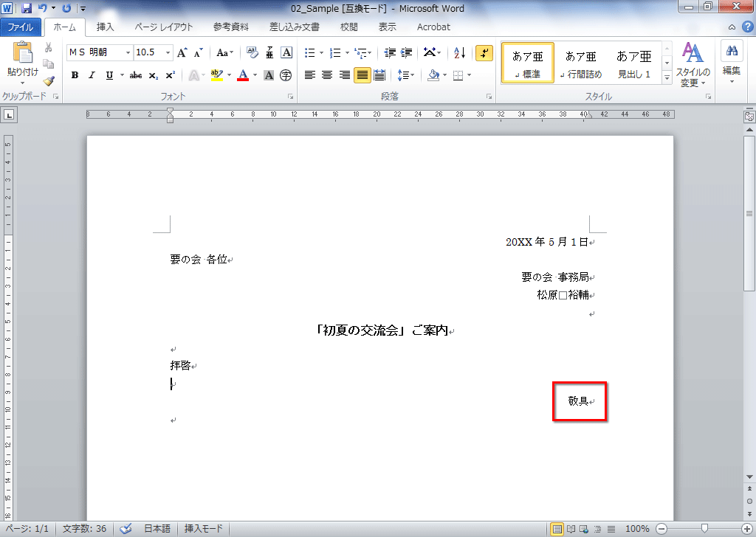
Task: Click the Decrease Indent icon
Action: (390, 52)
